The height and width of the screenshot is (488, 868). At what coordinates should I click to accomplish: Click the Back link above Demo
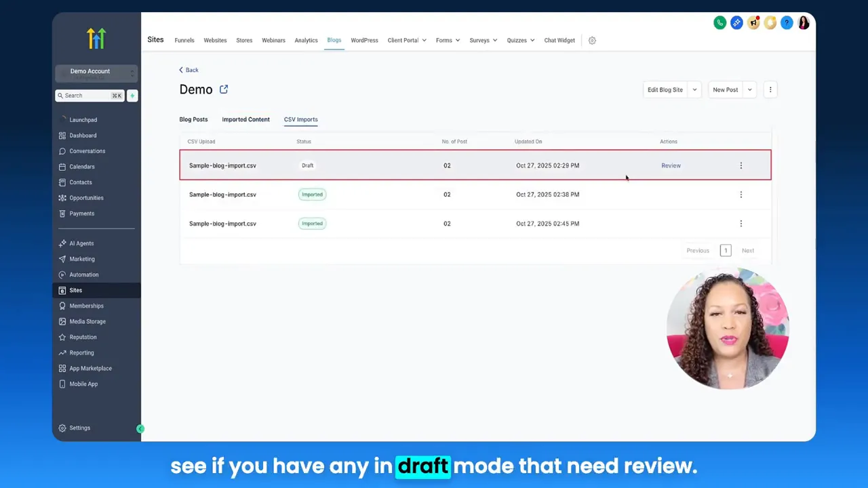click(x=188, y=70)
